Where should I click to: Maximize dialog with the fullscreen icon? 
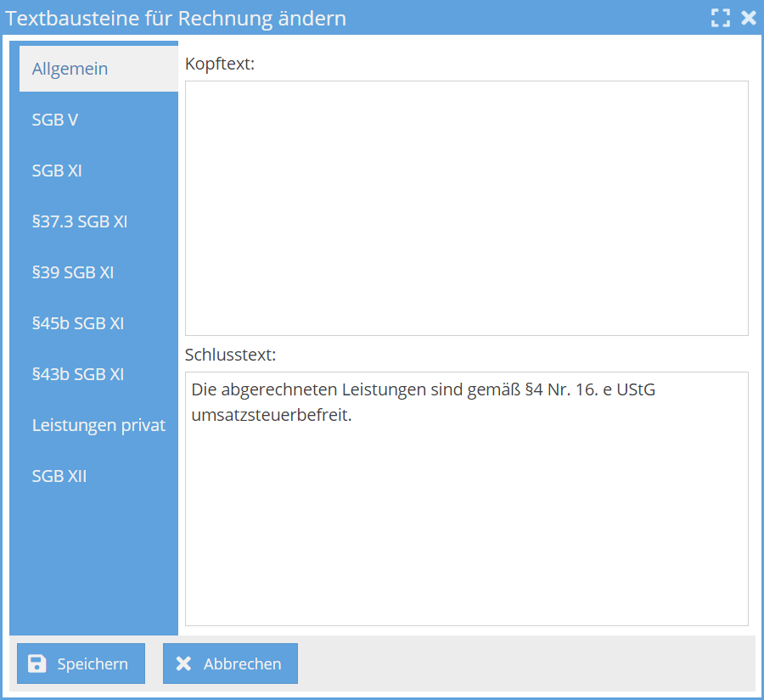[x=721, y=18]
